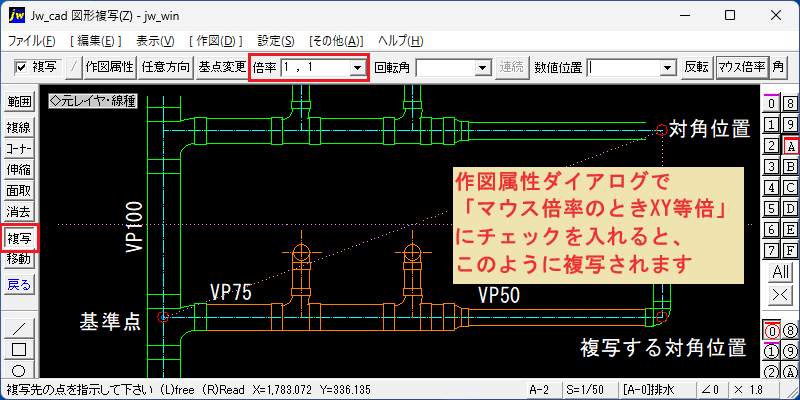Select layer group A button
Viewport: 800px width, 400px height.
[791, 147]
